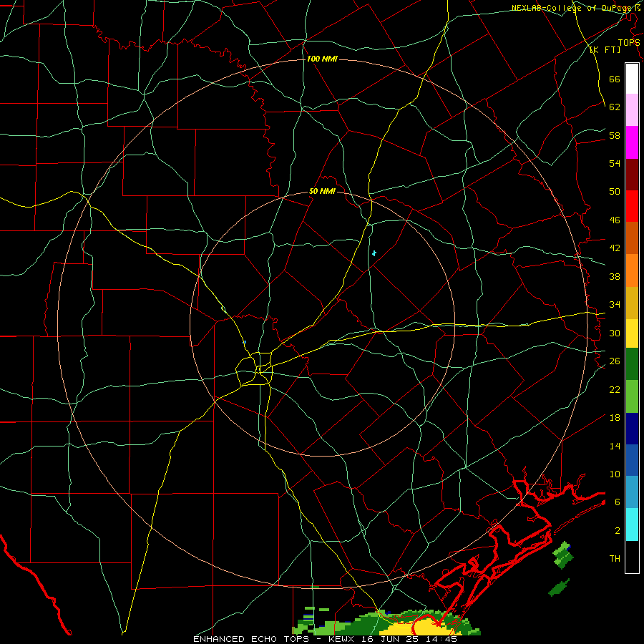This screenshot has width=644, height=644.
Task: Click the black TH legend swatch
Action: (632, 557)
